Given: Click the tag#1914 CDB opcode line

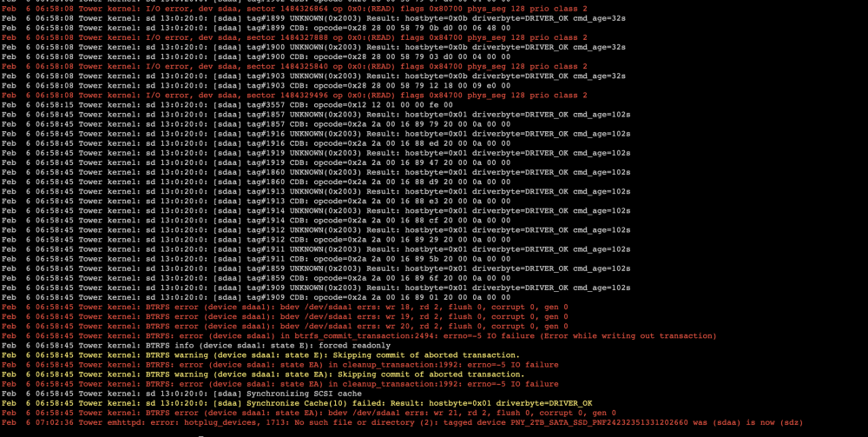Looking at the screenshot, I should coord(256,221).
